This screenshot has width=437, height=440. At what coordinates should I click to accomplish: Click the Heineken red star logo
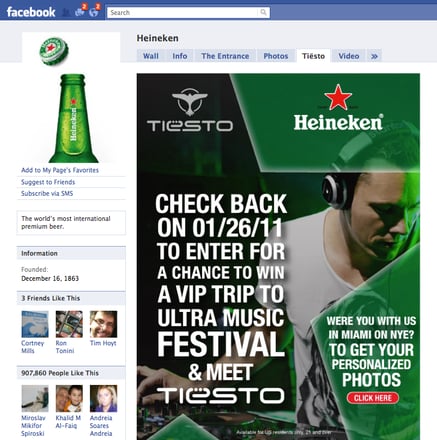(x=338, y=97)
